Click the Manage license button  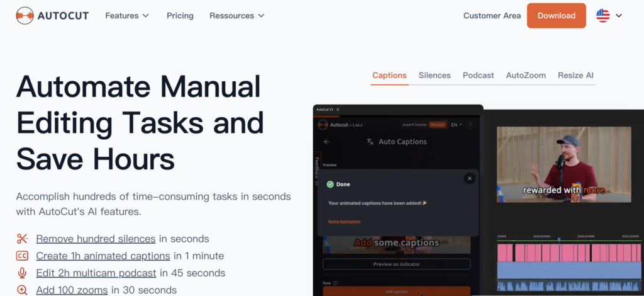tap(438, 125)
